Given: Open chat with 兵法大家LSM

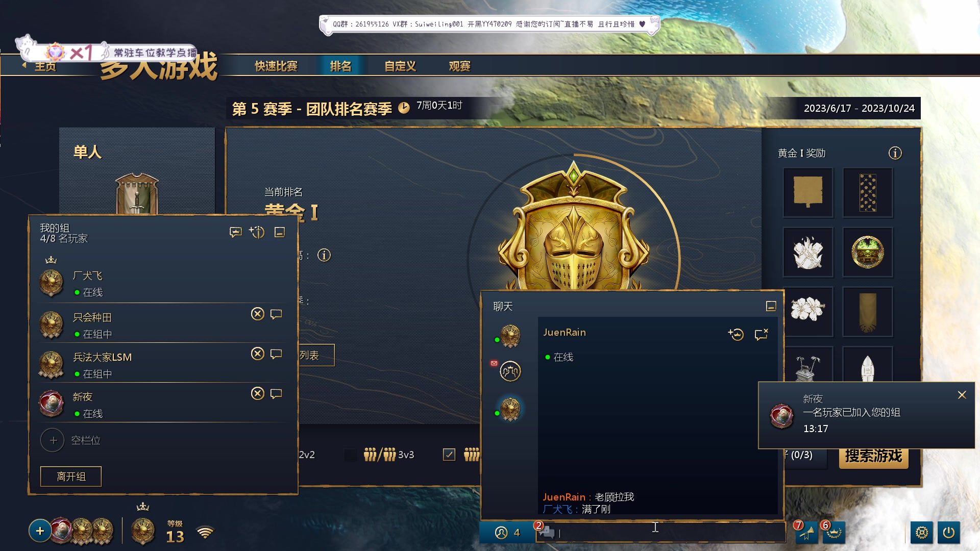Looking at the screenshot, I should click(x=276, y=354).
